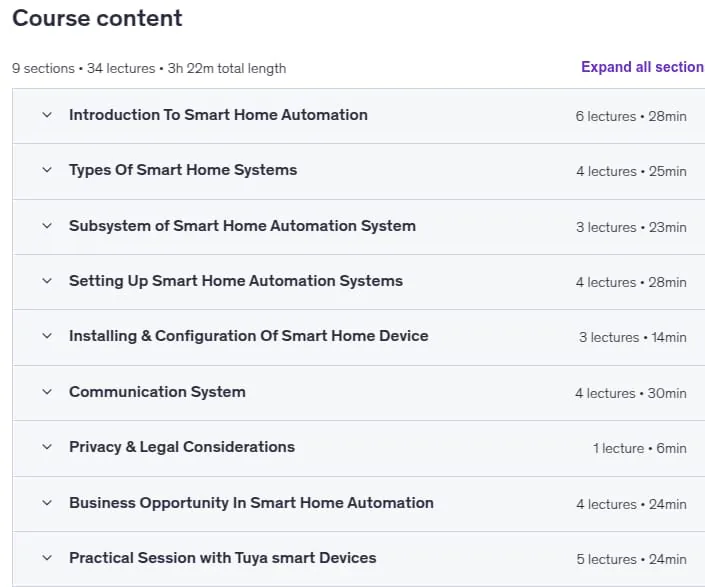Viewport: 705px width, 587px height.
Task: Select the Types Of Smart Home Systems title
Action: 183,170
